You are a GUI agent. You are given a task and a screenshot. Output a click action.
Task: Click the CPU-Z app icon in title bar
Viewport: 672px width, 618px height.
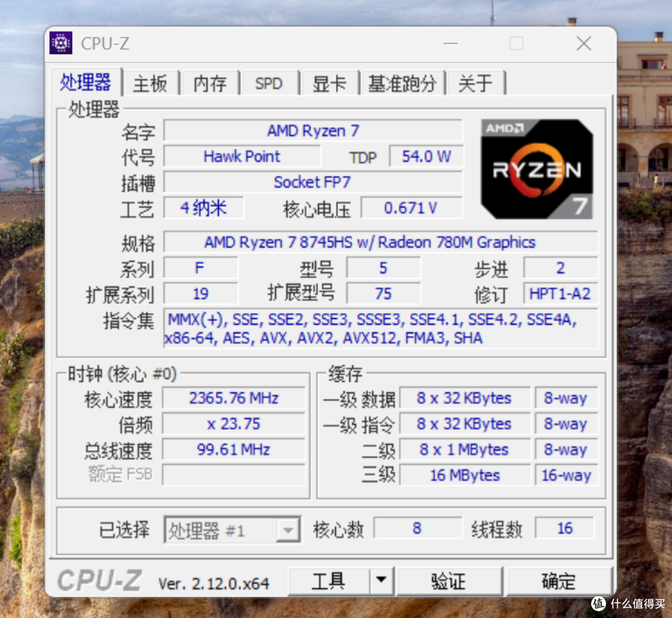tap(61, 43)
